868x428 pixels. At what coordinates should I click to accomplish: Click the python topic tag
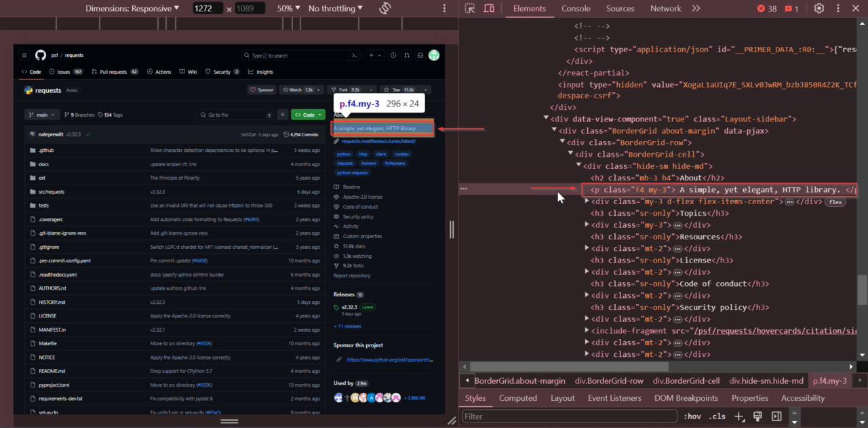point(344,154)
